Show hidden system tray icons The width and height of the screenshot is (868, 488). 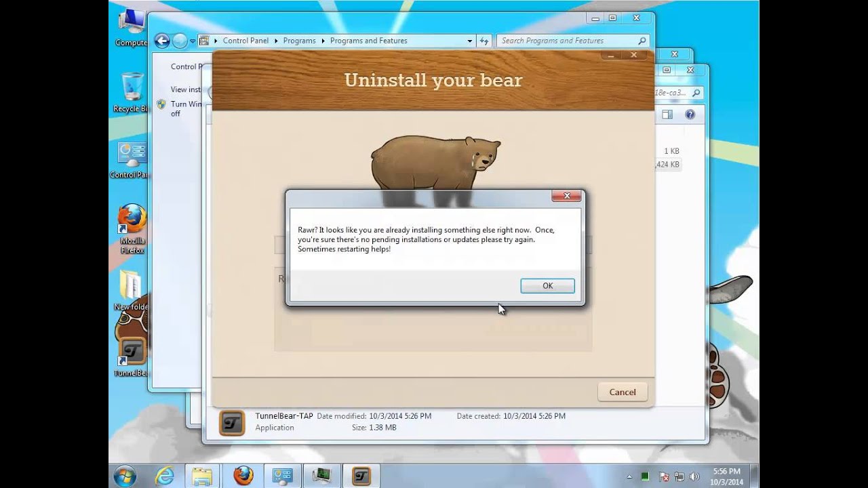(x=630, y=476)
